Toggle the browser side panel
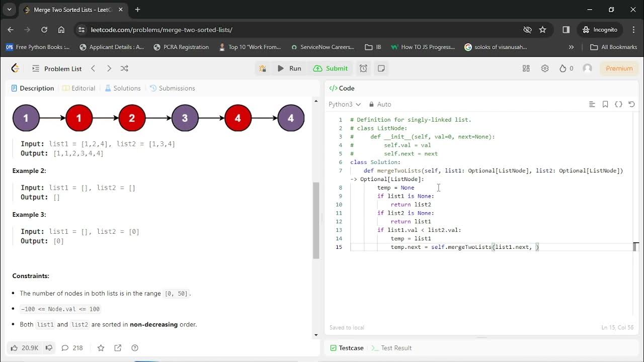This screenshot has height=362, width=644. tap(566, 30)
